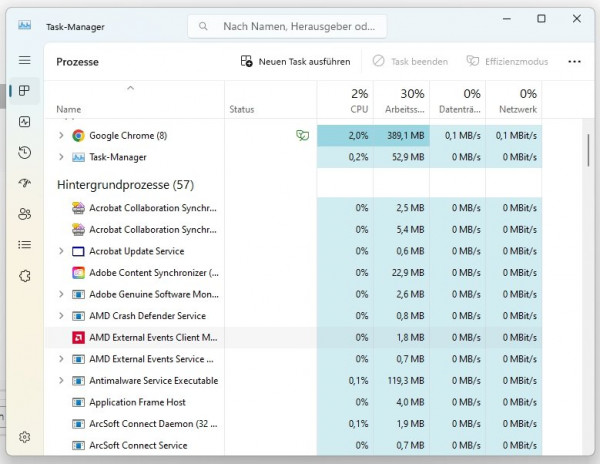Sort by the Arbeitsspeicher memory column

(x=405, y=101)
